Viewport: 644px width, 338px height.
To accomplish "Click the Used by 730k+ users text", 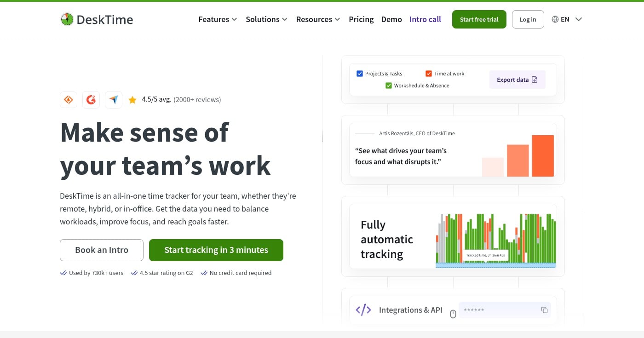I will click(x=96, y=273).
